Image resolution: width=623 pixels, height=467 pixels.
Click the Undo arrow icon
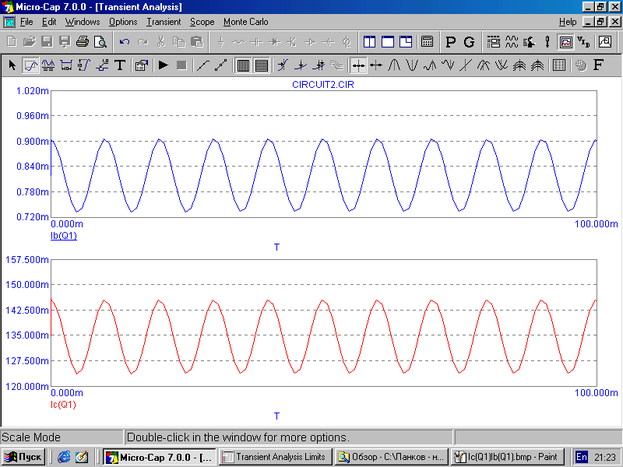point(124,42)
